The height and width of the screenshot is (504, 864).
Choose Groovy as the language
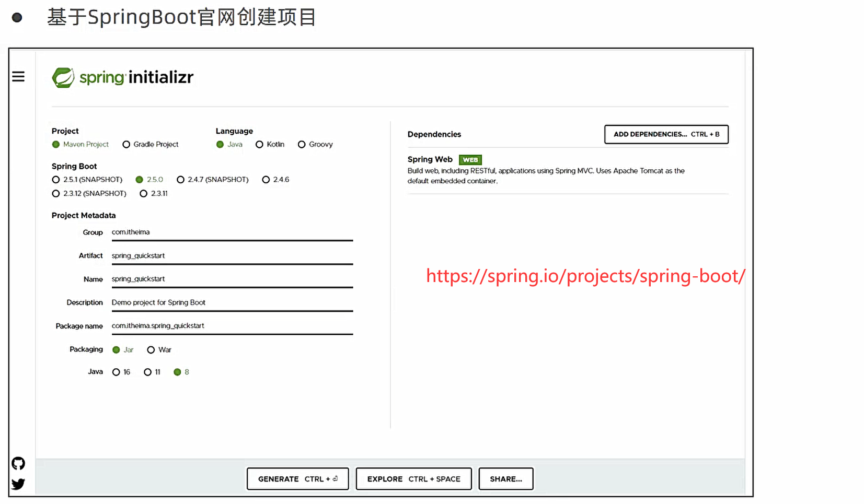(302, 145)
